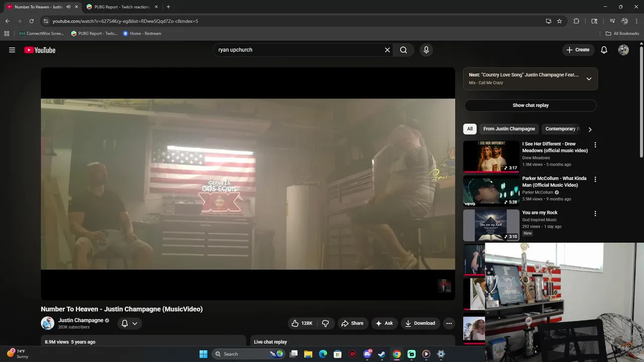Open subscription notification bell dropdown
644x362 pixels.
129,323
